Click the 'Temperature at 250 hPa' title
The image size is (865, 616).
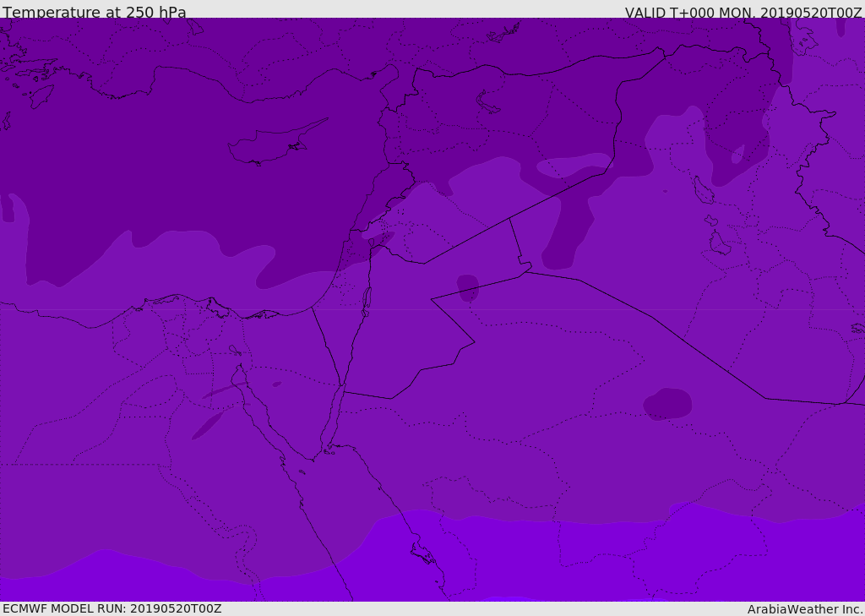tap(94, 13)
